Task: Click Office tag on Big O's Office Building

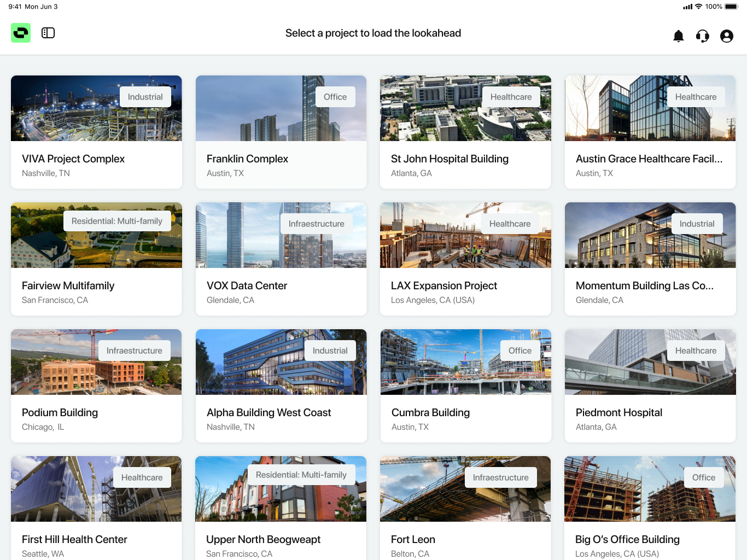Action: tap(704, 477)
